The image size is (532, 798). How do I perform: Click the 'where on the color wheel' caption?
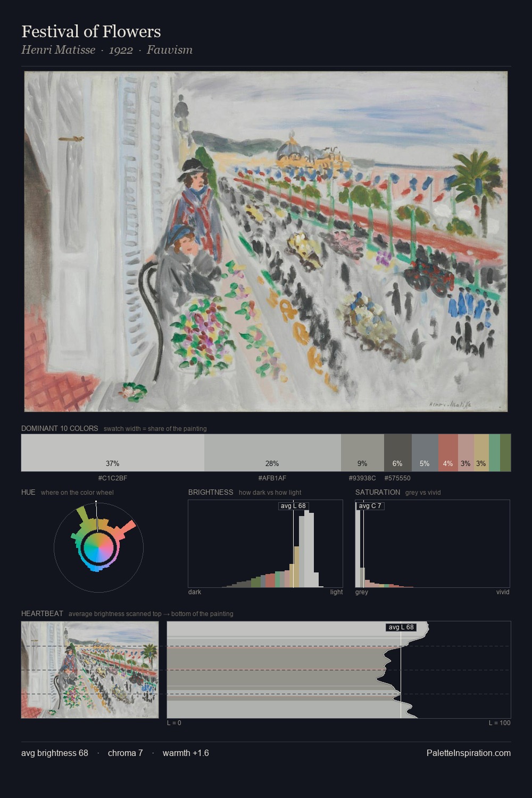pos(77,493)
